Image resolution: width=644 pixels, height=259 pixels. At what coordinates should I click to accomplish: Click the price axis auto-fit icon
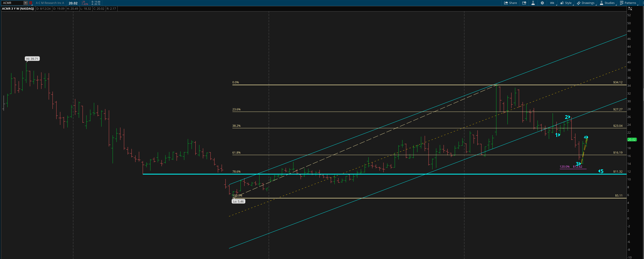630,9
